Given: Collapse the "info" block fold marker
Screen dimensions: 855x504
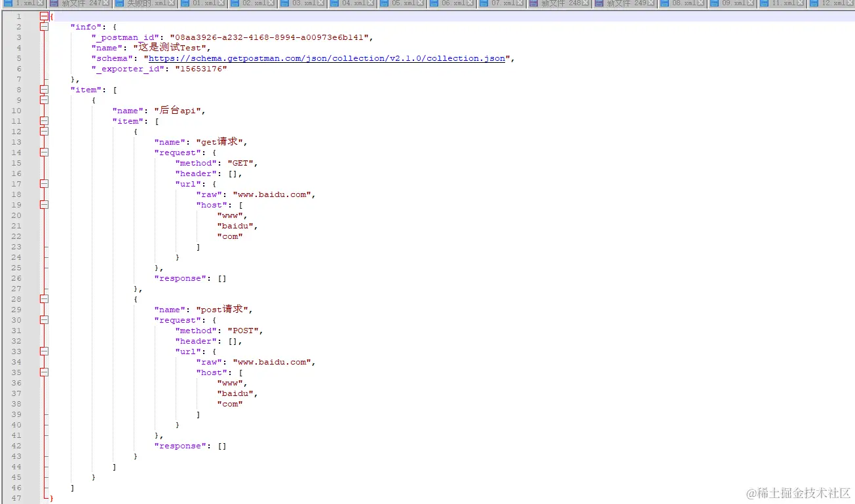Looking at the screenshot, I should [44, 27].
